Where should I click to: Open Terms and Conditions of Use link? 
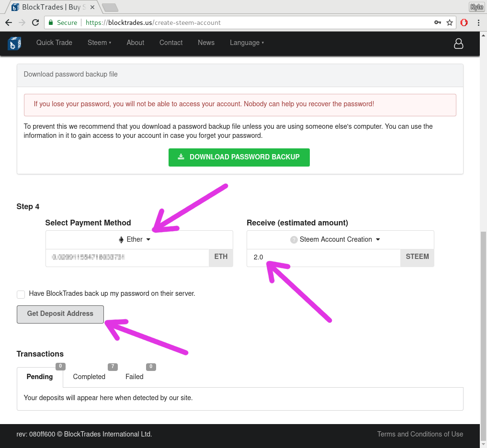coord(420,434)
